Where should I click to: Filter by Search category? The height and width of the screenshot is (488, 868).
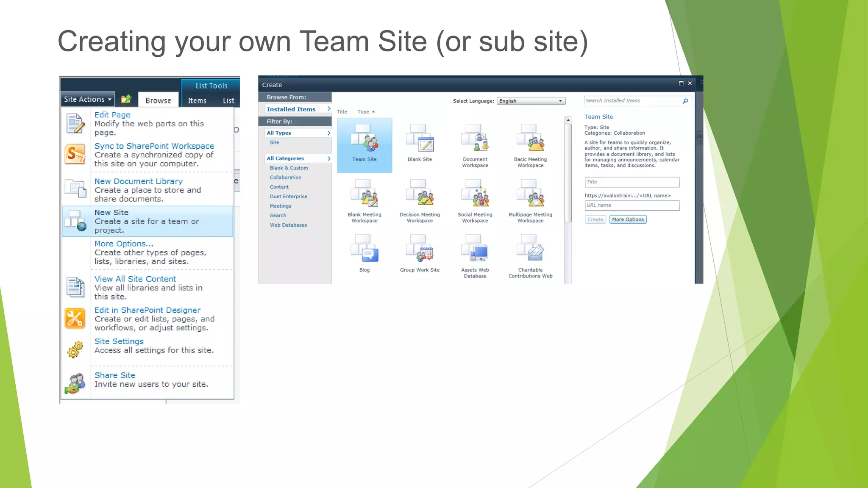click(x=278, y=216)
